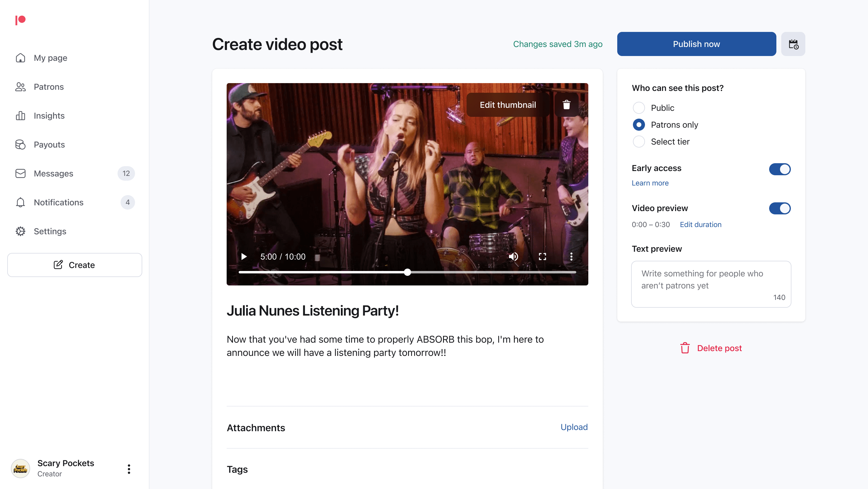Click Edit thumbnail on the video
This screenshot has height=489, width=868.
click(508, 105)
